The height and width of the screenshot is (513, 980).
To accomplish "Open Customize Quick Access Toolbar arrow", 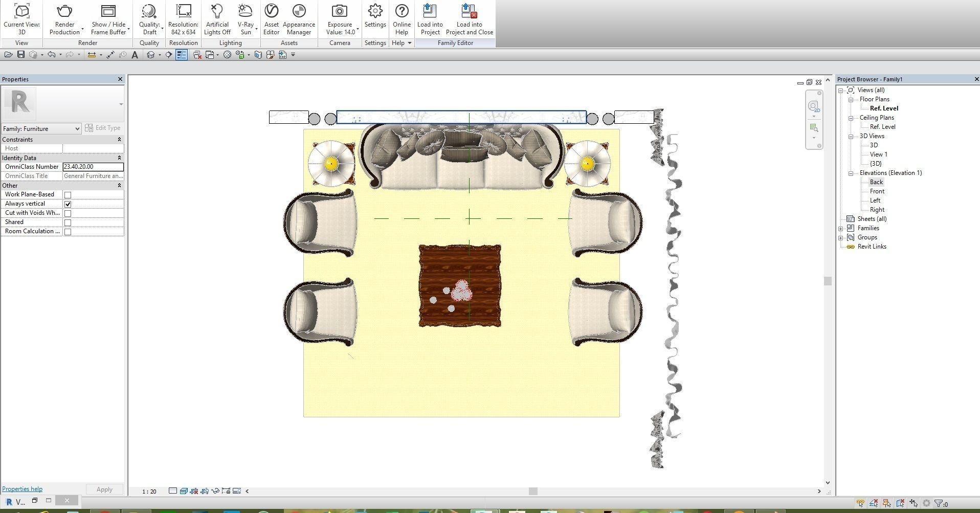I will (293, 55).
